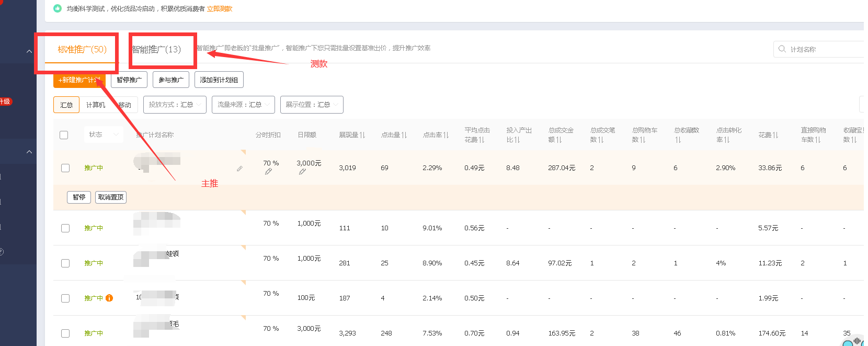Click pencil icon under 3,000元 daily limit

point(302,172)
